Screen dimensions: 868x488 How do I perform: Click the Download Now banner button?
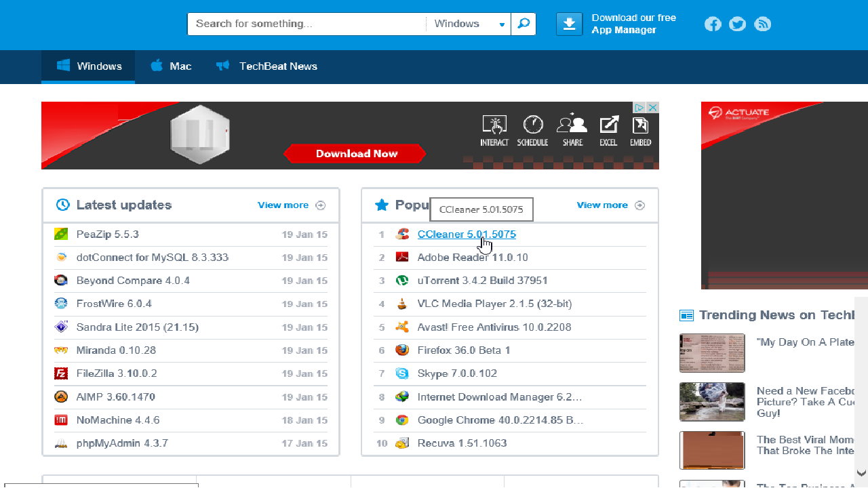coord(355,154)
